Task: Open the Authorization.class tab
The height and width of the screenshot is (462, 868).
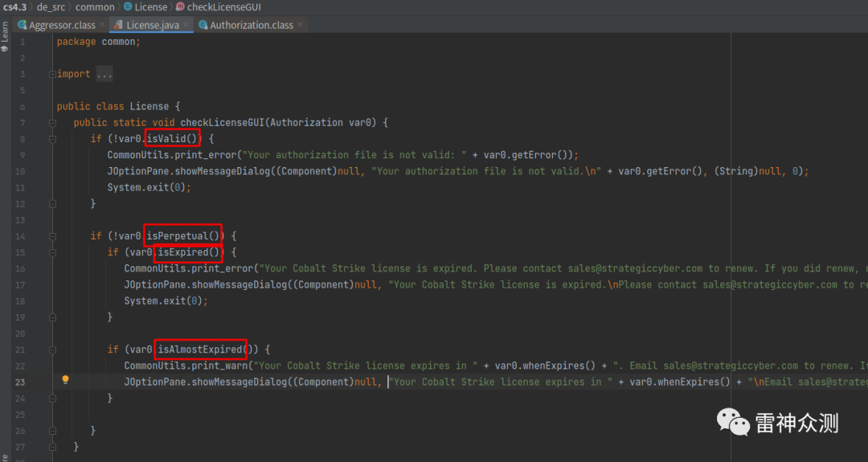Action: click(x=251, y=25)
